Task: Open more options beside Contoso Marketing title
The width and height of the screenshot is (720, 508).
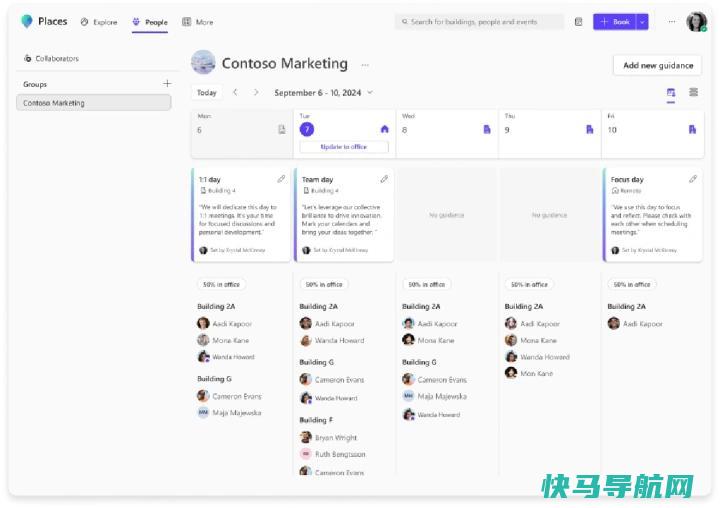Action: (365, 65)
